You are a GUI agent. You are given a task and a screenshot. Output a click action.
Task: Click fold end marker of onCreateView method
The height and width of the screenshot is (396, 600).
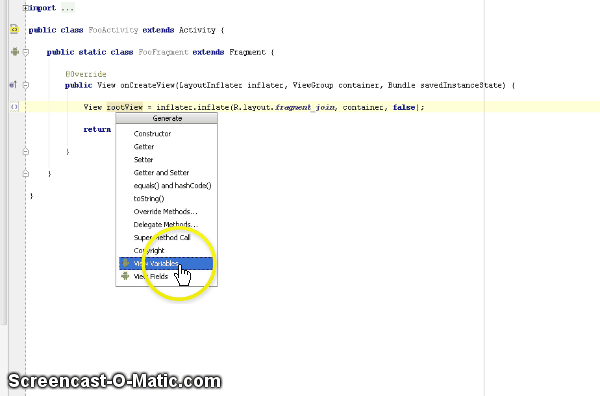tap(26, 152)
